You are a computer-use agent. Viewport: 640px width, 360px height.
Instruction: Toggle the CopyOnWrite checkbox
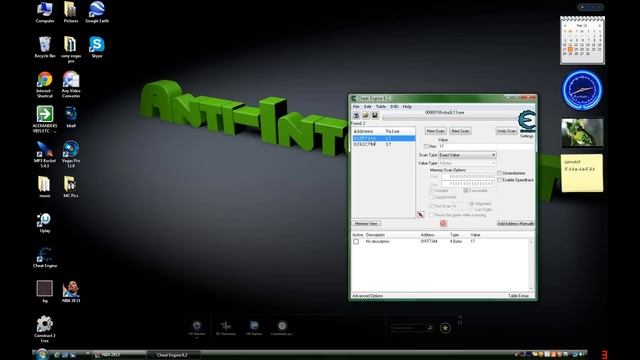tap(431, 197)
